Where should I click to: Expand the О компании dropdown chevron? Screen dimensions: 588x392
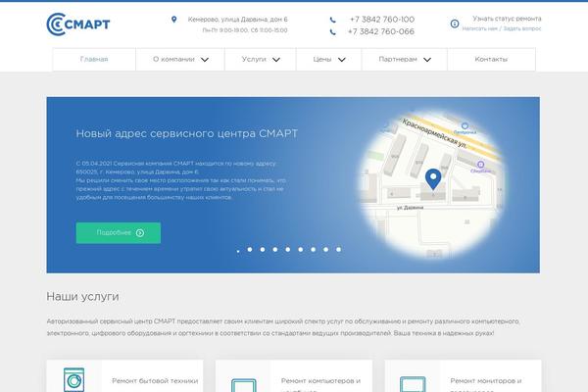pyautogui.click(x=205, y=60)
